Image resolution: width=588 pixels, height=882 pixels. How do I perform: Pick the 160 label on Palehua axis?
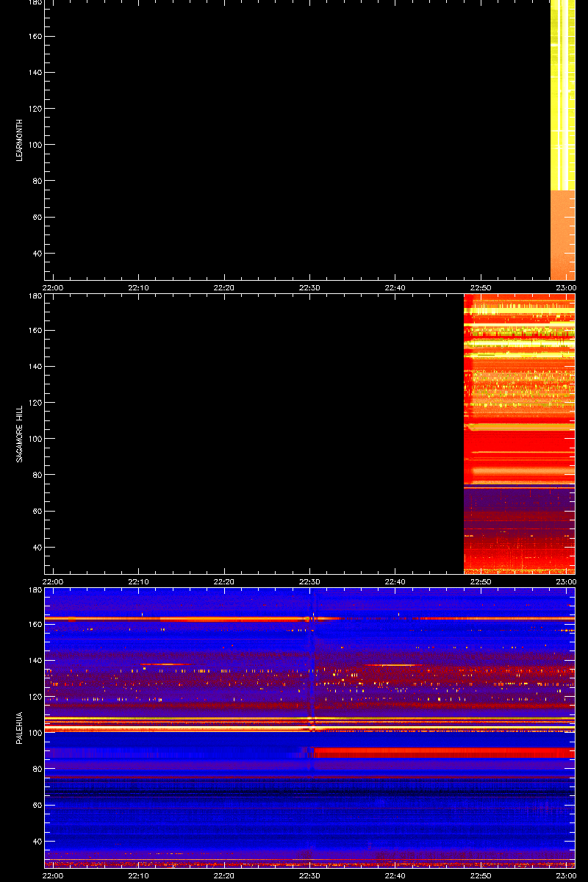click(x=35, y=624)
